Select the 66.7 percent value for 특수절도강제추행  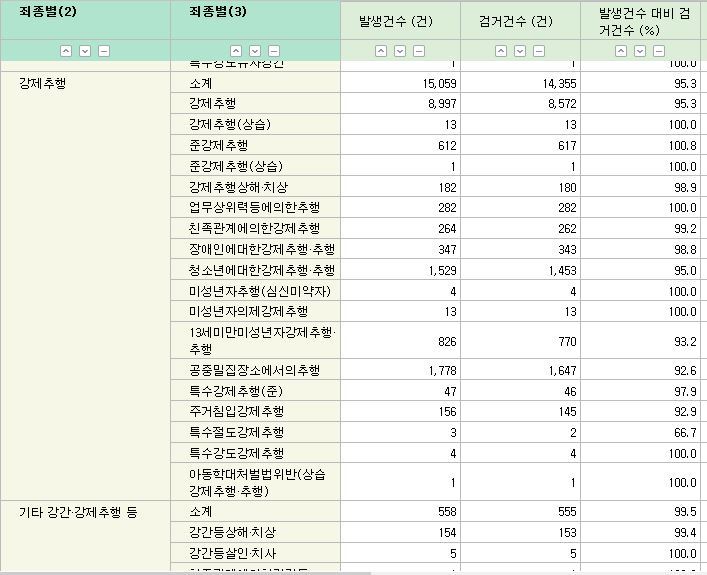pos(685,432)
